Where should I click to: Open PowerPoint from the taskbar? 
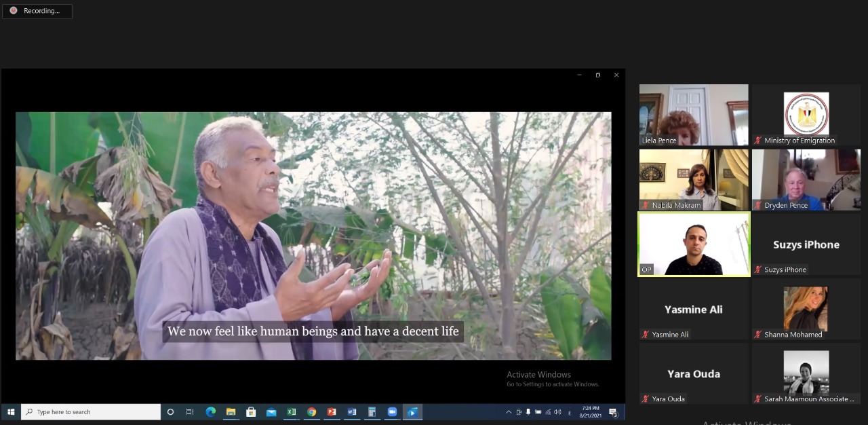point(332,412)
